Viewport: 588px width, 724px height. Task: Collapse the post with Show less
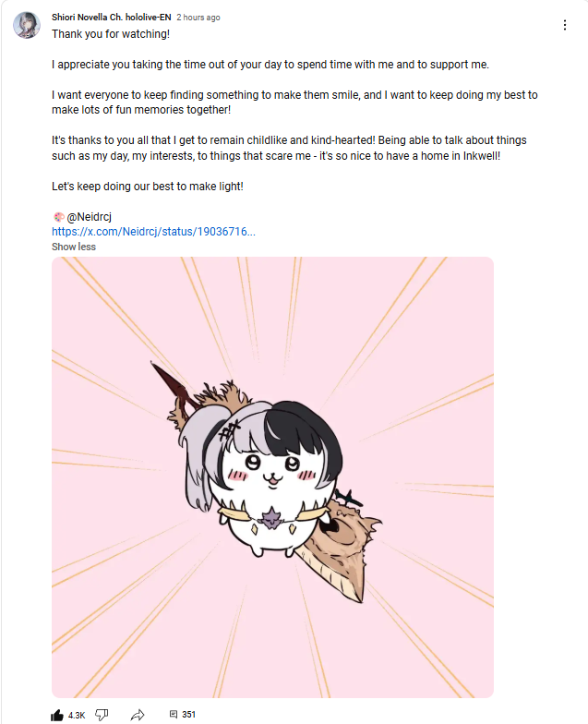(74, 247)
